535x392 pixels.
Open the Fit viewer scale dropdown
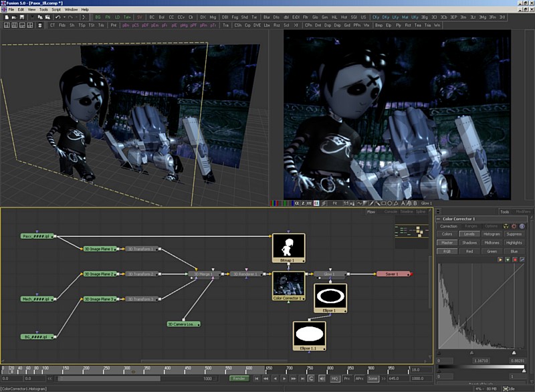pyautogui.click(x=335, y=203)
